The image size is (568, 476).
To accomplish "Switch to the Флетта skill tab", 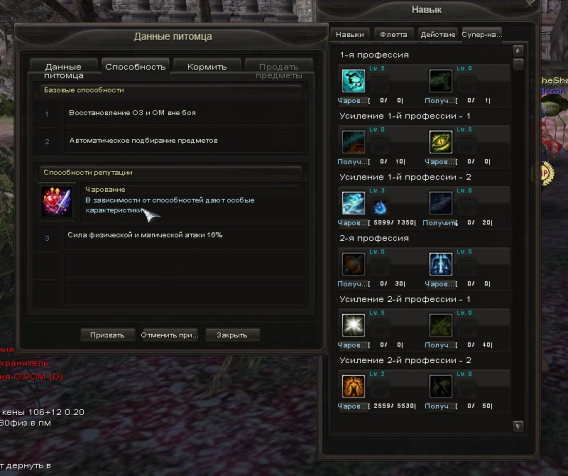I will click(393, 34).
